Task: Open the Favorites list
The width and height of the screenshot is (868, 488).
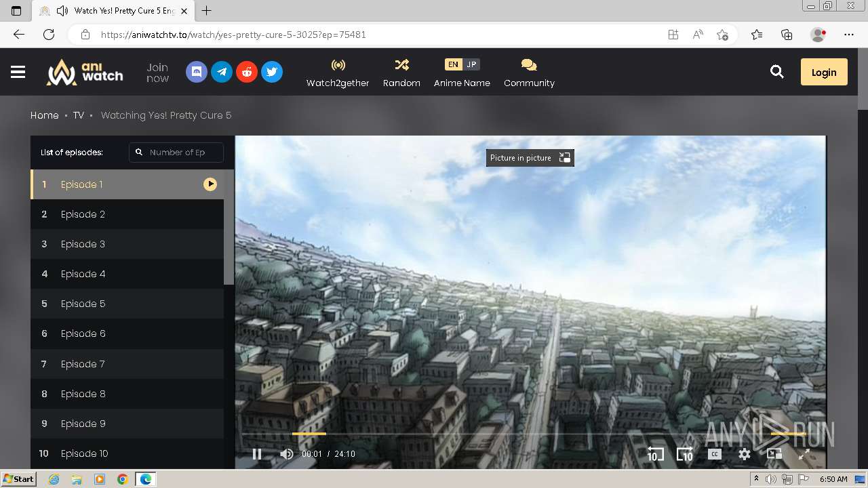Action: pos(757,35)
